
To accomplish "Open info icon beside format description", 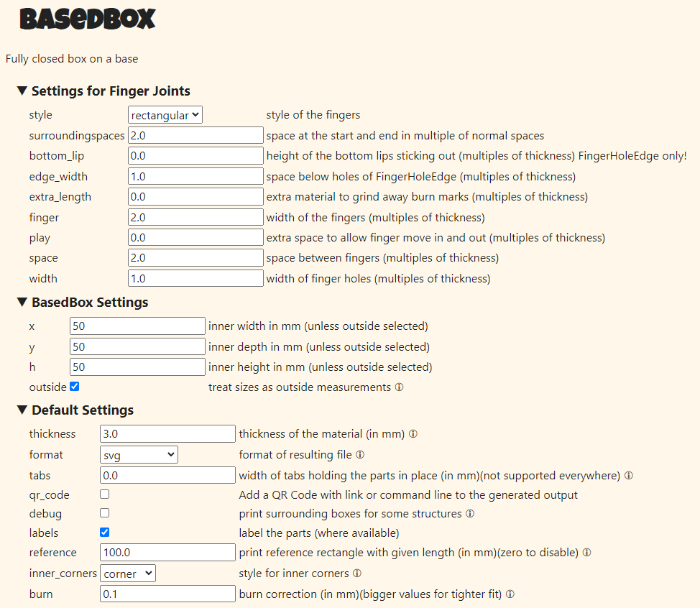I will pos(360,454).
